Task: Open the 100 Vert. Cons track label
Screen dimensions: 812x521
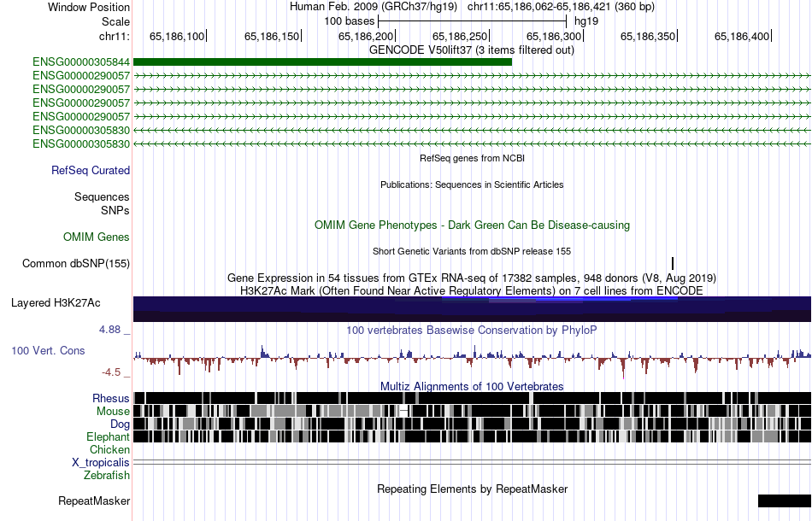Action: pos(48,351)
